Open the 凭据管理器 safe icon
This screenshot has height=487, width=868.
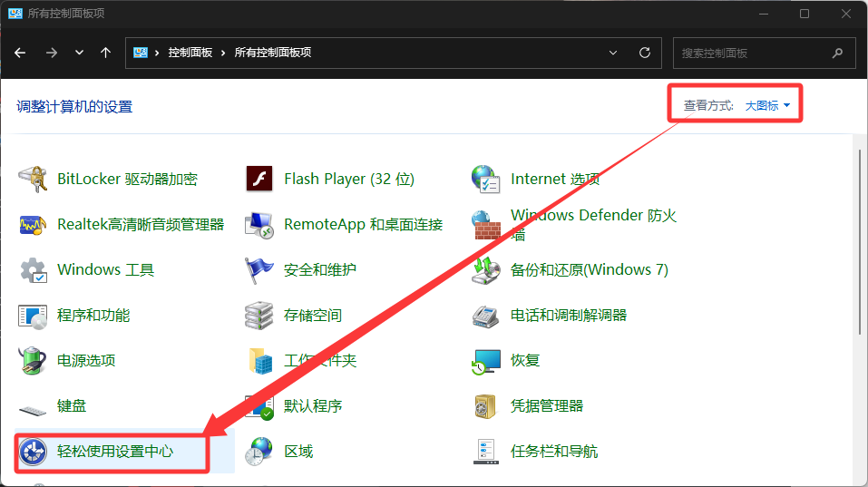[486, 405]
